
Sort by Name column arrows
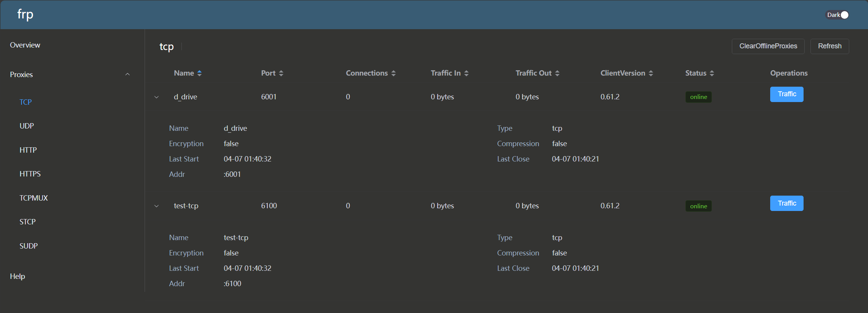(199, 73)
